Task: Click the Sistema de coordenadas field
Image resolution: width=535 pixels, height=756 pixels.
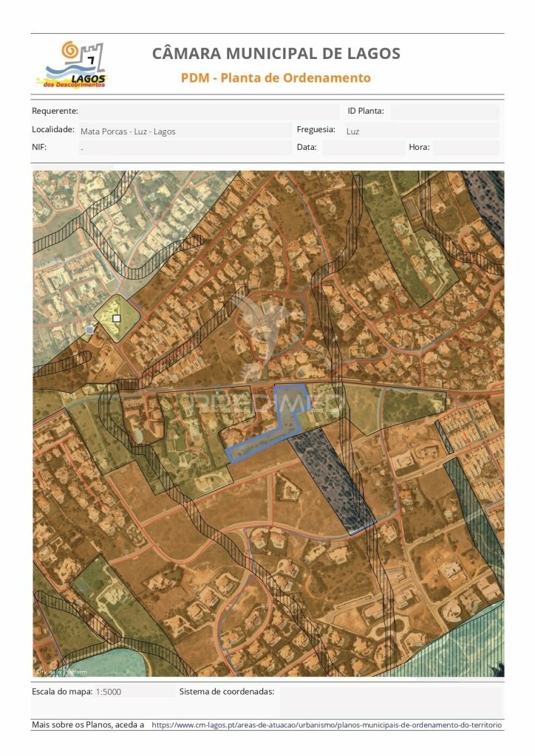Action: (390, 701)
